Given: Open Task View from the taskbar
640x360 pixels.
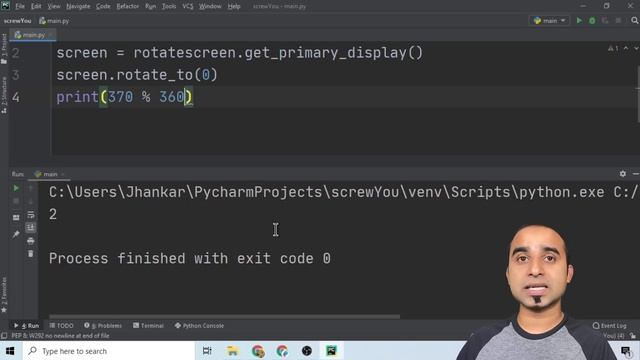Looking at the screenshot, I should [207, 351].
